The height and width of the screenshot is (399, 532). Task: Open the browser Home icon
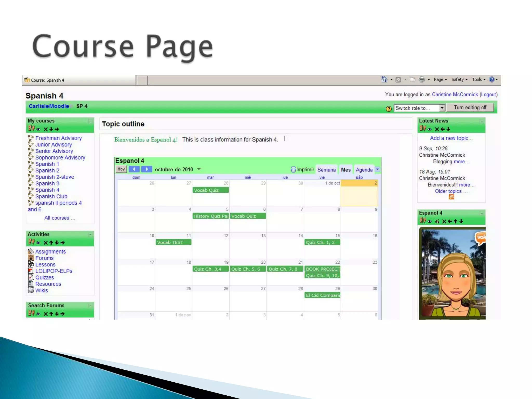point(384,79)
